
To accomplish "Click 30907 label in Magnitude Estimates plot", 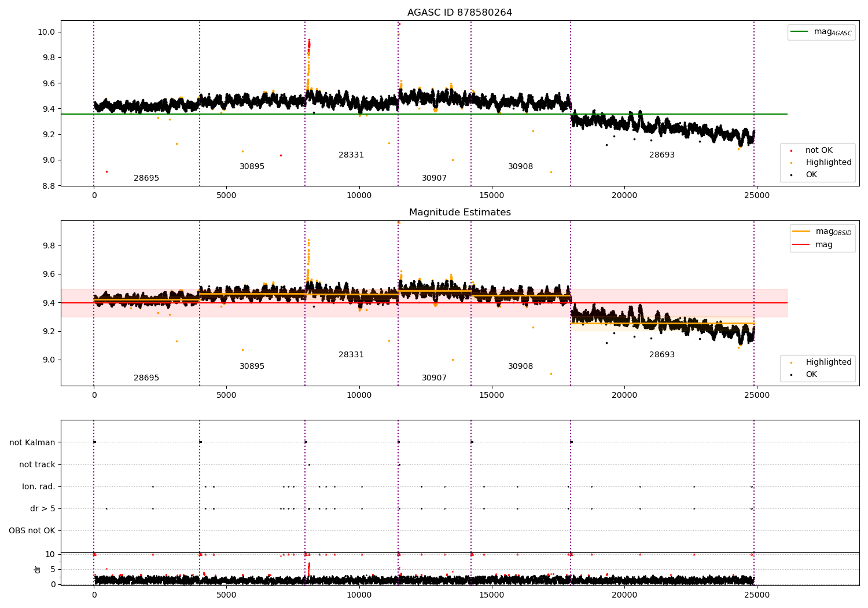I will pos(434,378).
